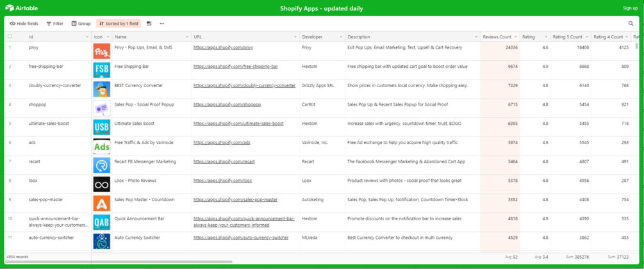Open the Icon column dropdown arrow
This screenshot has height=269, width=644.
108,37
